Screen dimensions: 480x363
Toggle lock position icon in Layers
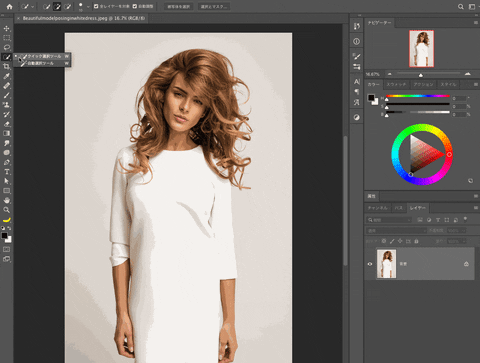[400, 241]
